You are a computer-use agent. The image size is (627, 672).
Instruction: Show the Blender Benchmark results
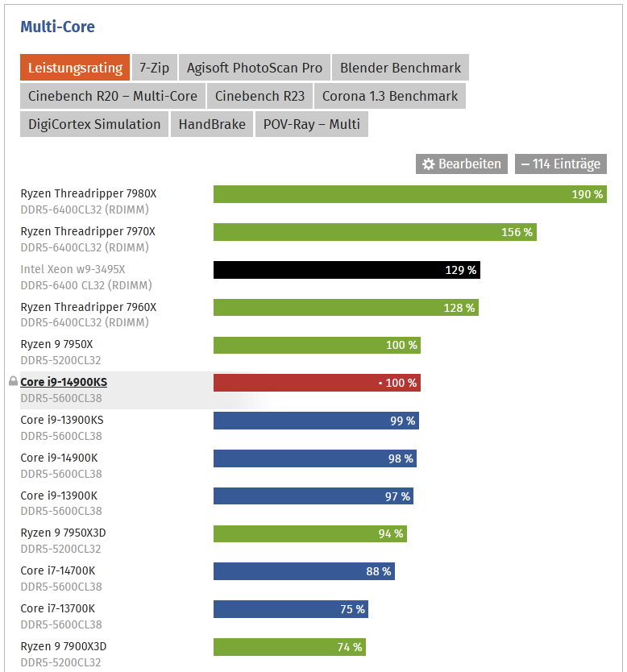[x=401, y=68]
